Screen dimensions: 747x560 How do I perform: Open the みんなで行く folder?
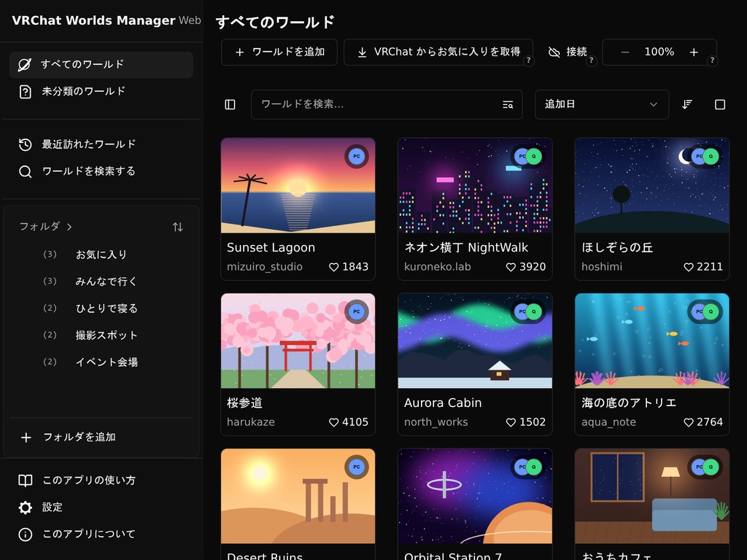[x=101, y=281]
